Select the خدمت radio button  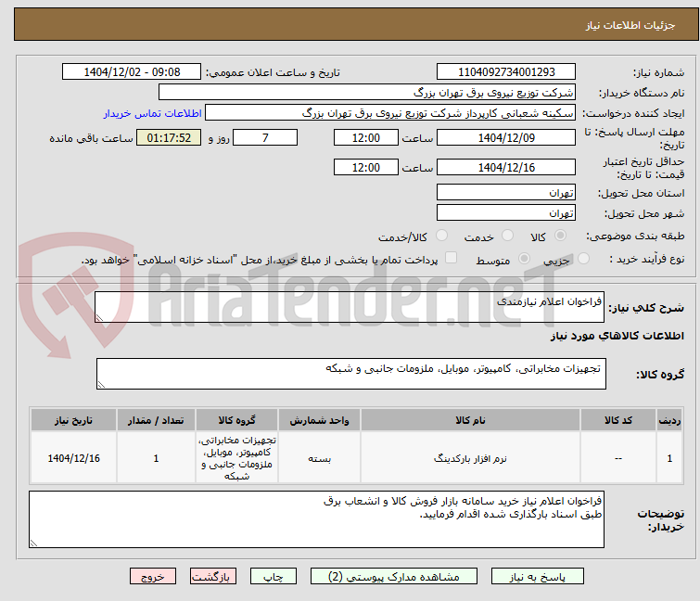click(x=507, y=235)
